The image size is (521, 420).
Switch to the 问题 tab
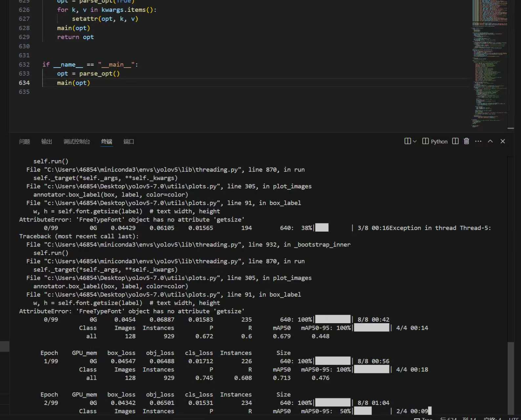point(25,141)
